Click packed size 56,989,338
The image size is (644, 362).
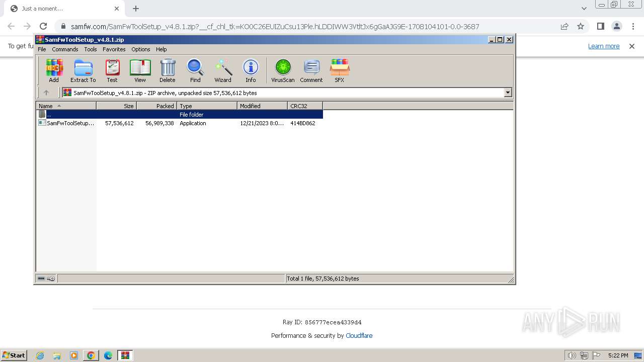click(x=159, y=123)
